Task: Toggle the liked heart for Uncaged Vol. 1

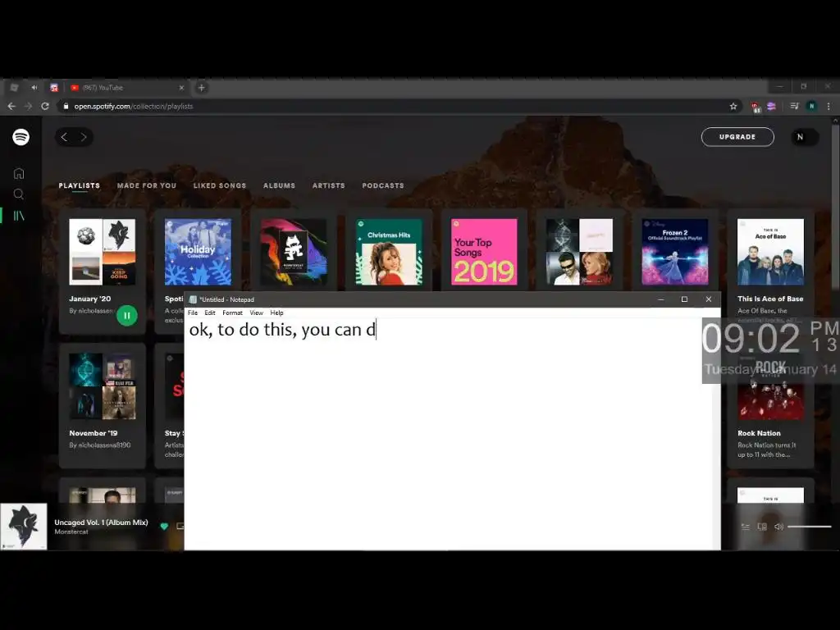Action: tap(164, 526)
